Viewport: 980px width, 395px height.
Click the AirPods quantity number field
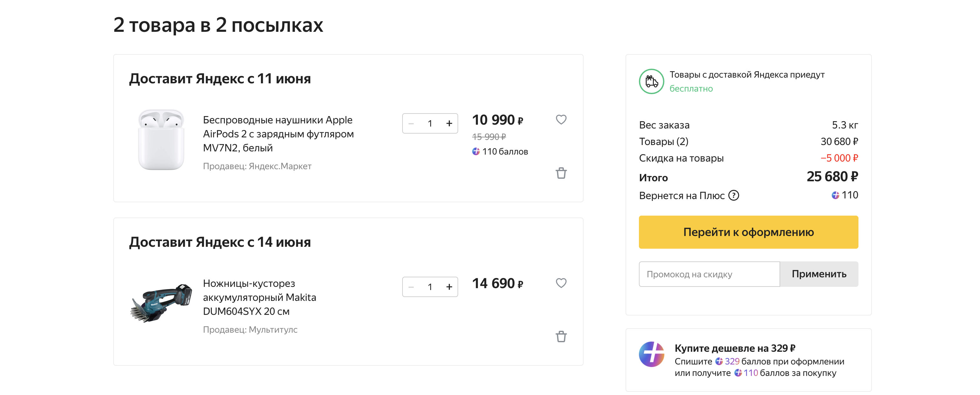click(430, 123)
